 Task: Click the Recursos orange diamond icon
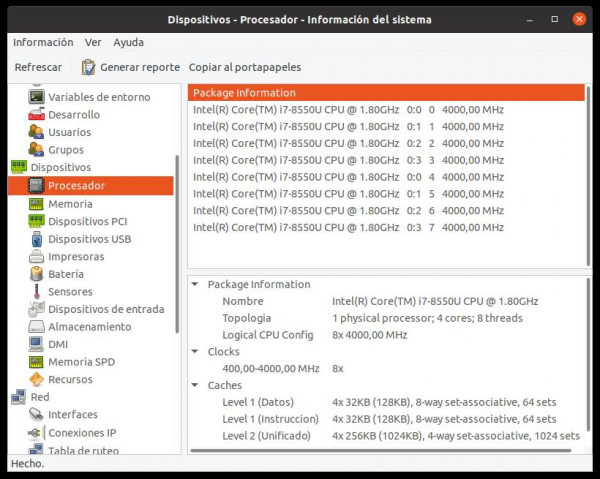point(36,380)
